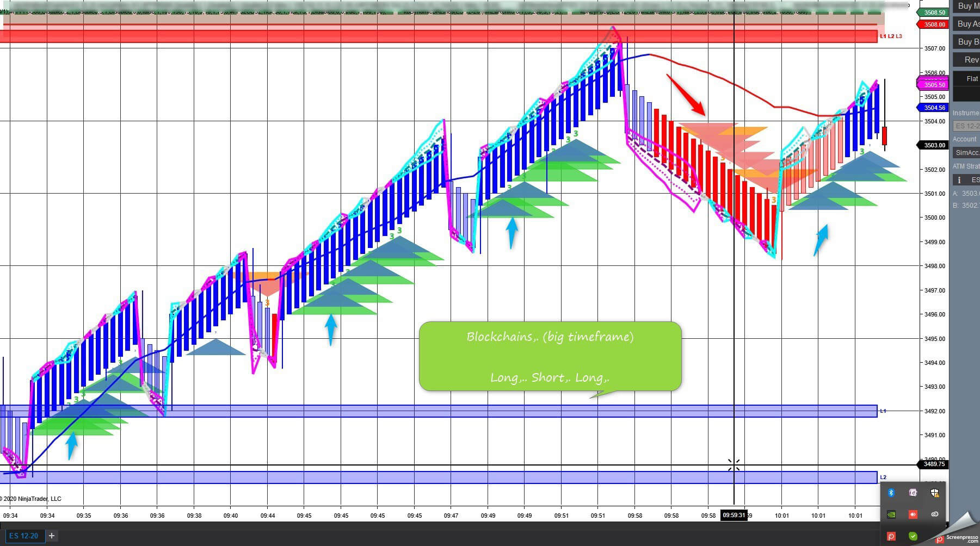Click the Adobe Creative Cloud tray icon
980x546 pixels.
(x=934, y=514)
